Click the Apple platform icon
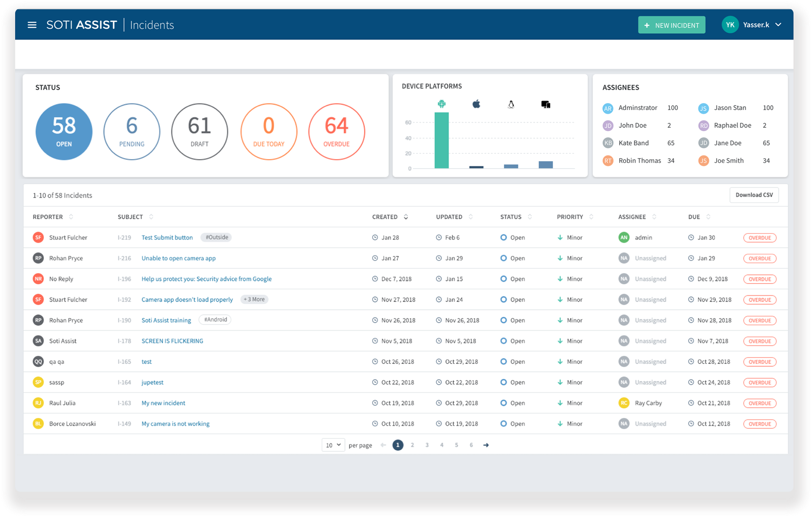The image size is (812, 517). [x=476, y=104]
